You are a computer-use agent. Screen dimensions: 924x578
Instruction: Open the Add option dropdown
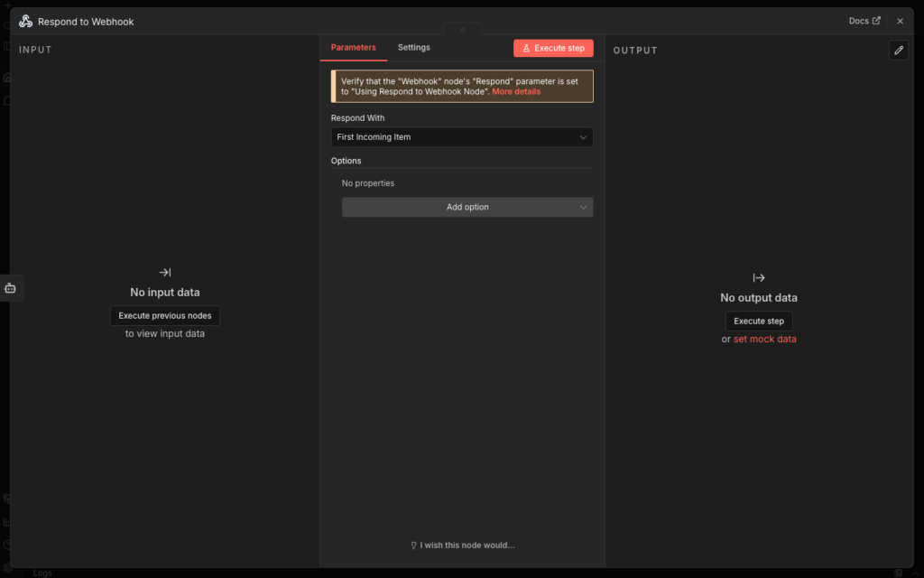pyautogui.click(x=467, y=207)
